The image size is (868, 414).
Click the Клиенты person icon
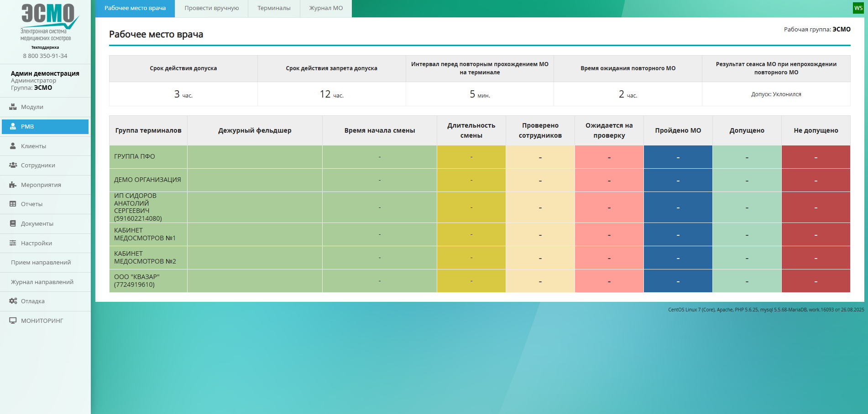[x=13, y=146]
